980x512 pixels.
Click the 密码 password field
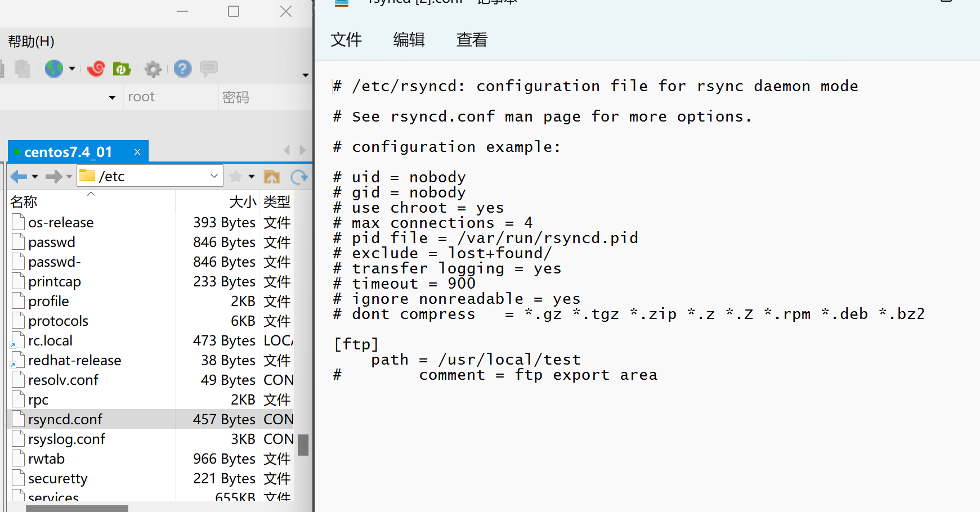(x=265, y=97)
